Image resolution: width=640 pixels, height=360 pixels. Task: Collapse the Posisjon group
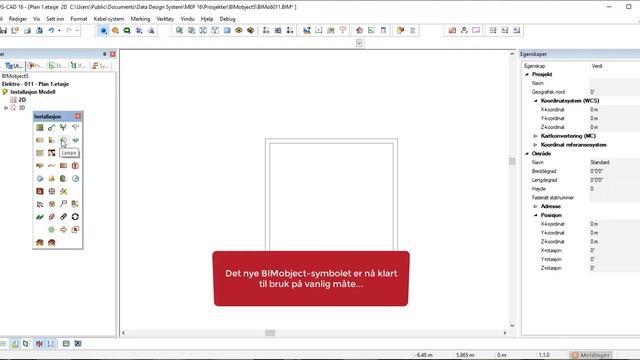click(536, 215)
